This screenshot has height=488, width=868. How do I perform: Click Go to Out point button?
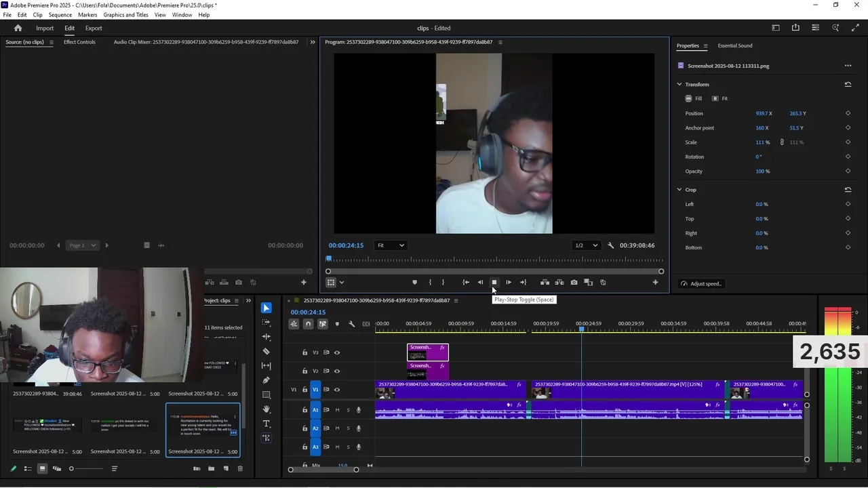523,283
